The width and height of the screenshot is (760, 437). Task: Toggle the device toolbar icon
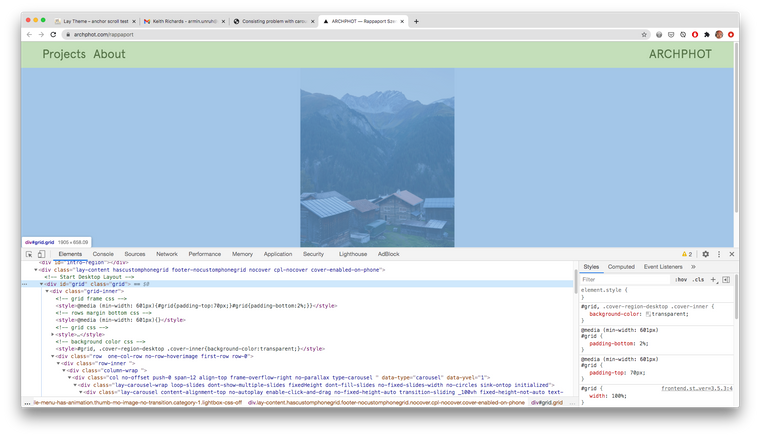coord(42,254)
